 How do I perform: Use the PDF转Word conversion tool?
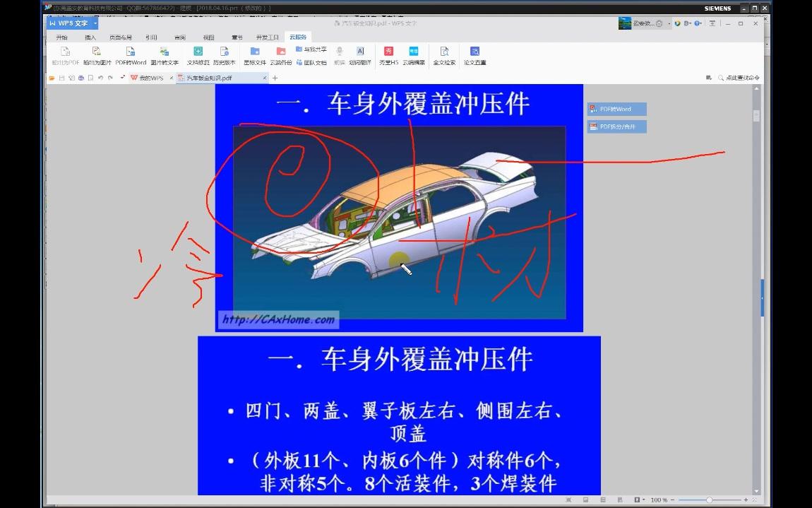tap(130, 55)
